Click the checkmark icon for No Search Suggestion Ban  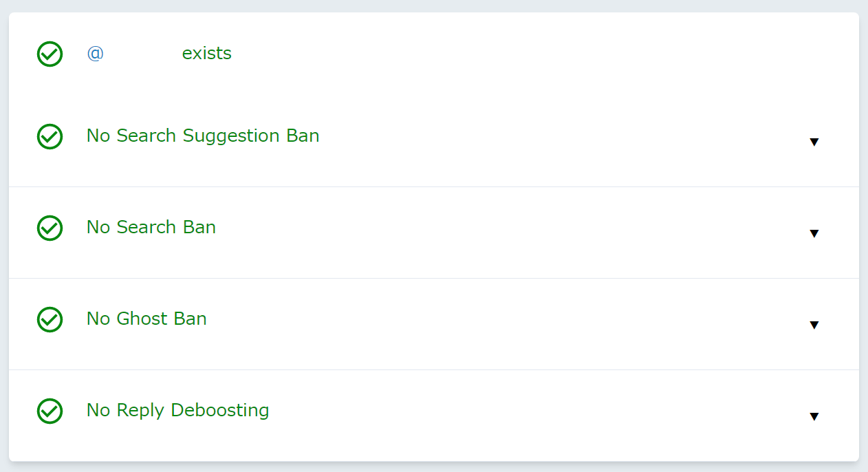pos(50,136)
